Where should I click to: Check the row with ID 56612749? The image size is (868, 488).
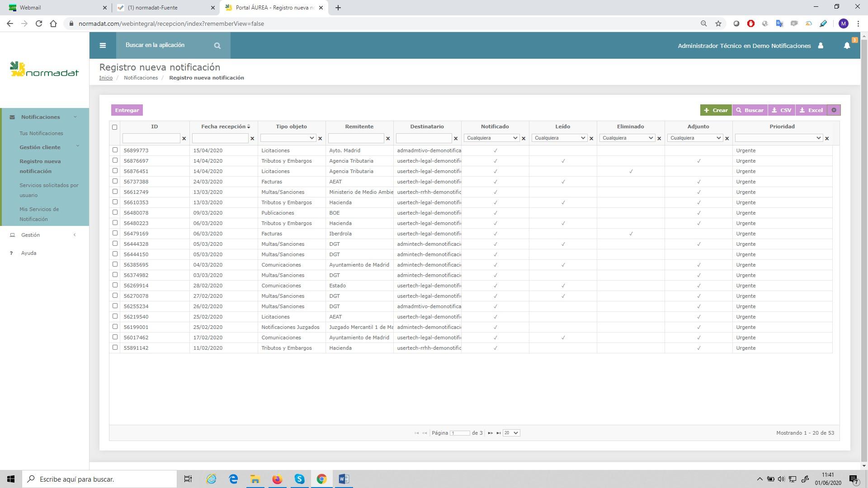[x=115, y=192]
